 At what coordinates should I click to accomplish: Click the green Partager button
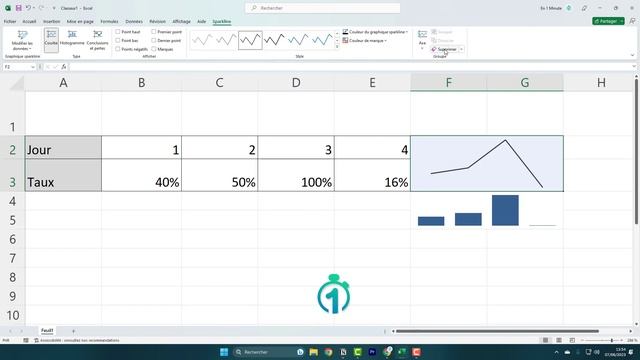pyautogui.click(x=606, y=21)
